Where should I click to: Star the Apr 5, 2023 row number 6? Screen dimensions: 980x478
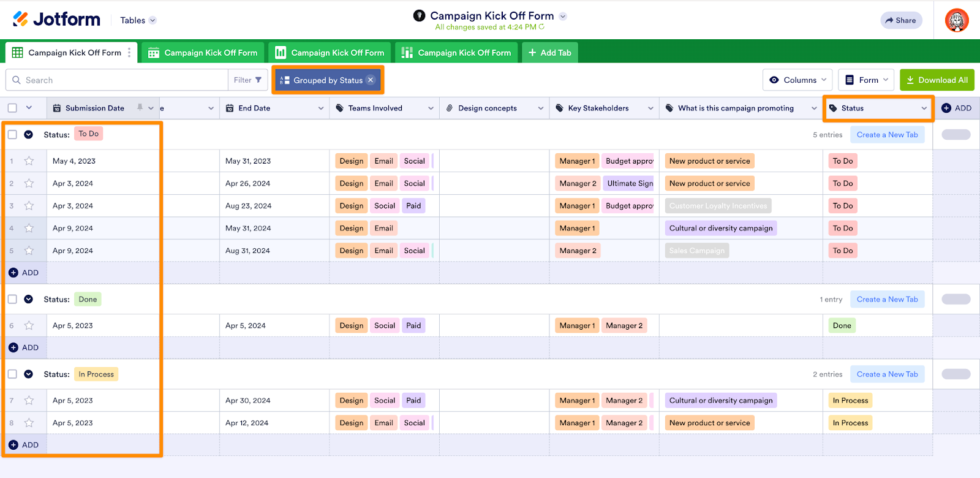pyautogui.click(x=29, y=326)
